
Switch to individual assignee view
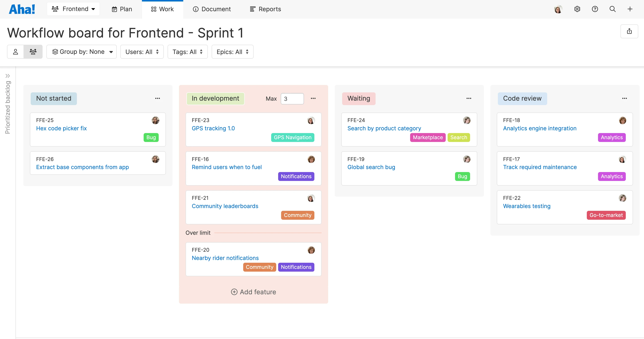click(15, 51)
